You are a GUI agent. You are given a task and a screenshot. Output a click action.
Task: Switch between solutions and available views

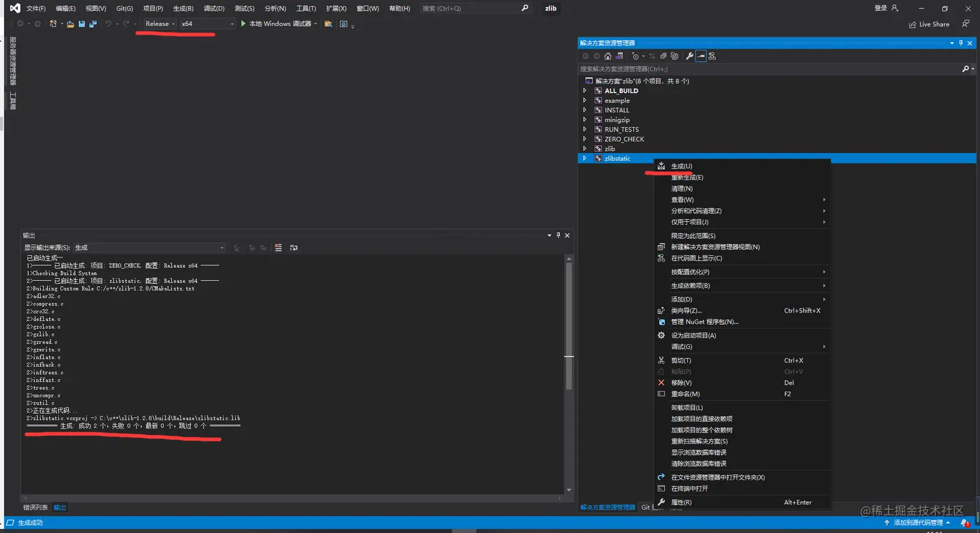click(x=619, y=56)
